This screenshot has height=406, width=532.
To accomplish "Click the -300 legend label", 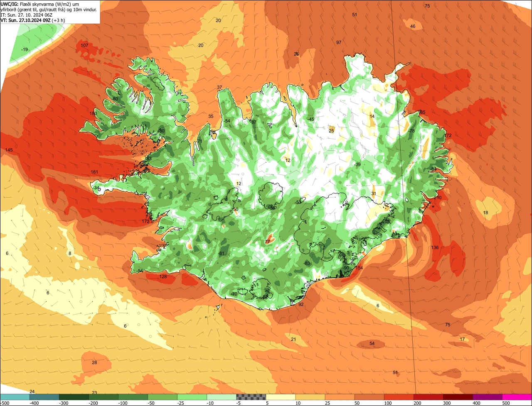I will (x=64, y=403).
